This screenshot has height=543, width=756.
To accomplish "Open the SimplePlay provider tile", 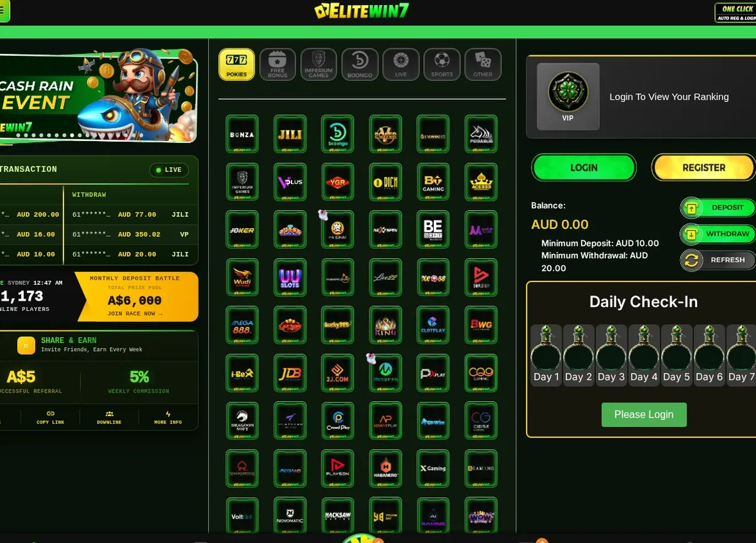I will tap(481, 277).
